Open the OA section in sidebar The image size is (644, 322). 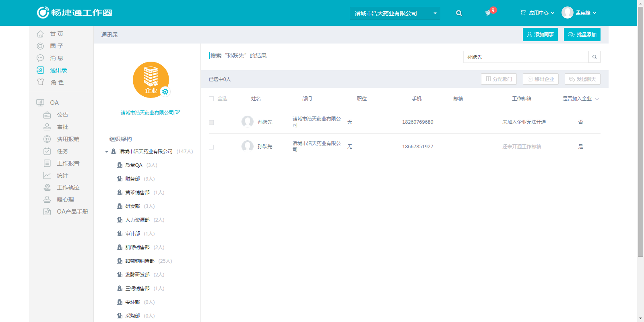(54, 102)
